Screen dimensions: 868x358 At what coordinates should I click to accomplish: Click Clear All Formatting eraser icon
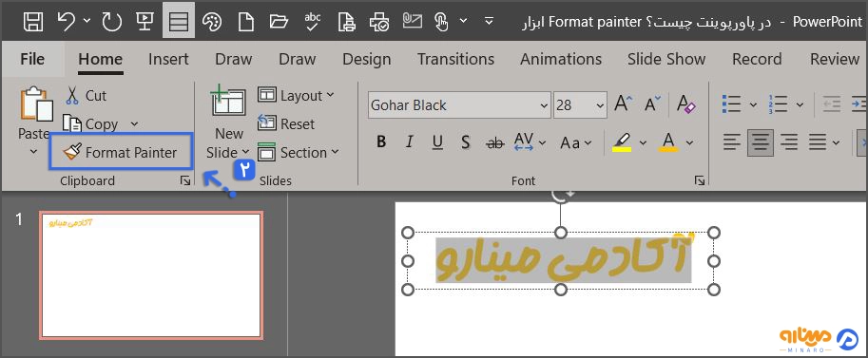(685, 104)
